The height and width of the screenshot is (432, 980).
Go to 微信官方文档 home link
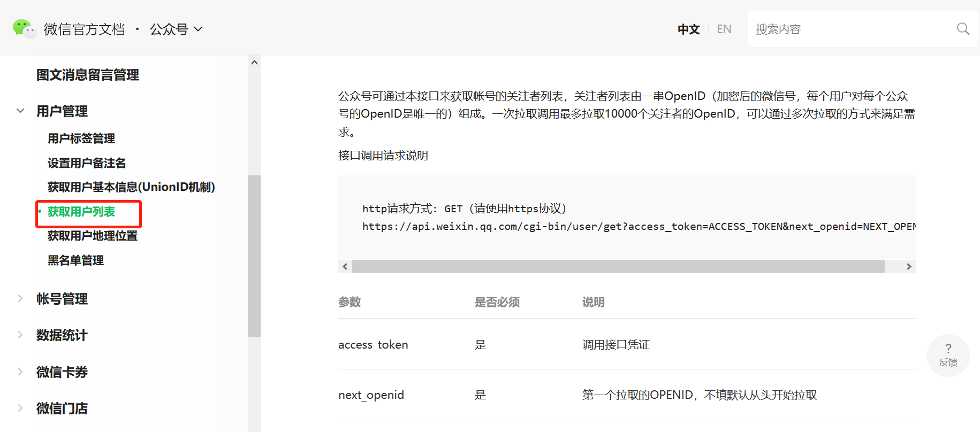pos(85,29)
